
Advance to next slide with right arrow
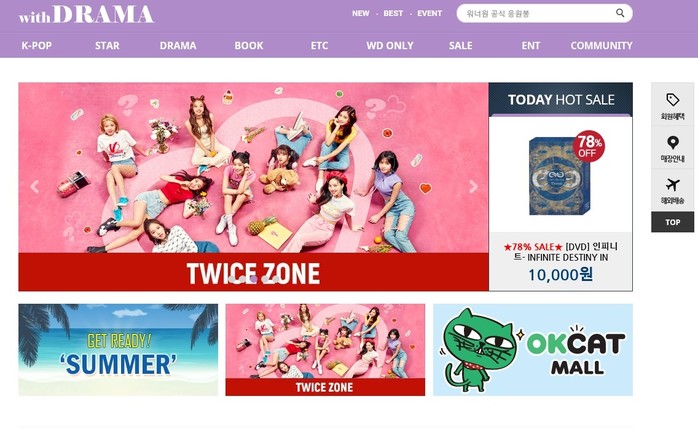[473, 187]
